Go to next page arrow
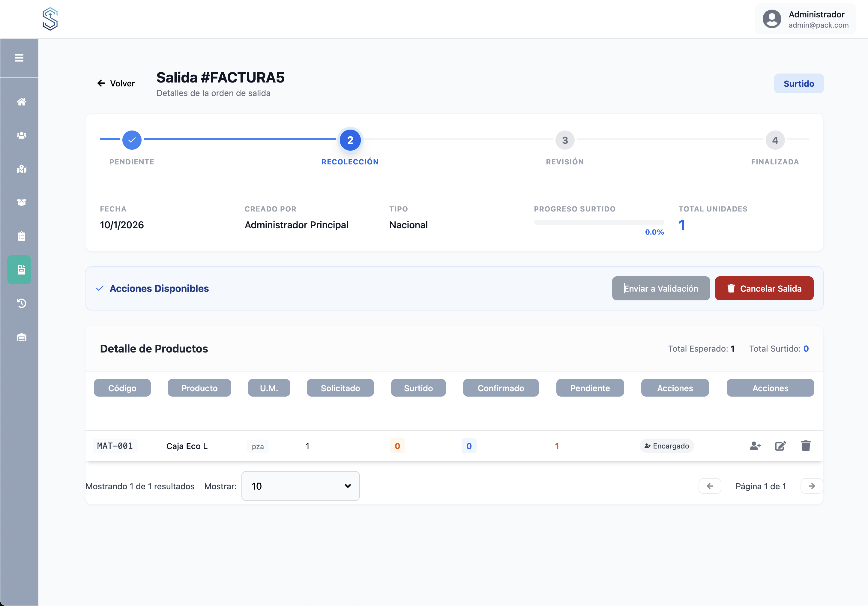Image resolution: width=868 pixels, height=606 pixels. coord(811,486)
